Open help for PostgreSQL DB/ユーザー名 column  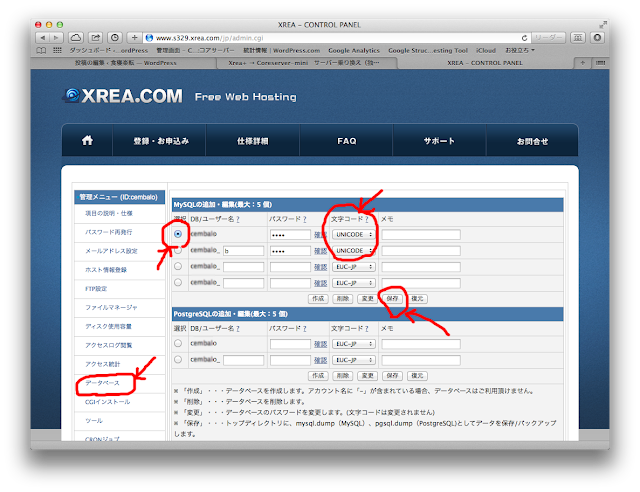[238, 329]
